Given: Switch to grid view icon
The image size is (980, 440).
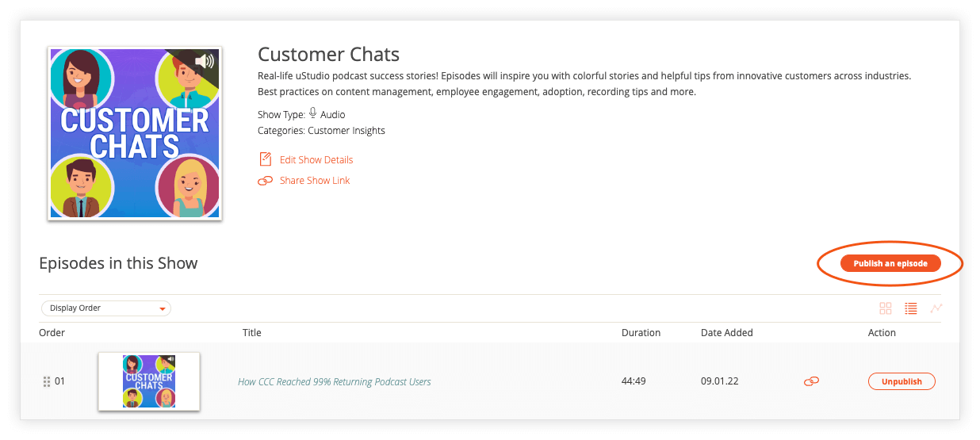Looking at the screenshot, I should tap(886, 308).
